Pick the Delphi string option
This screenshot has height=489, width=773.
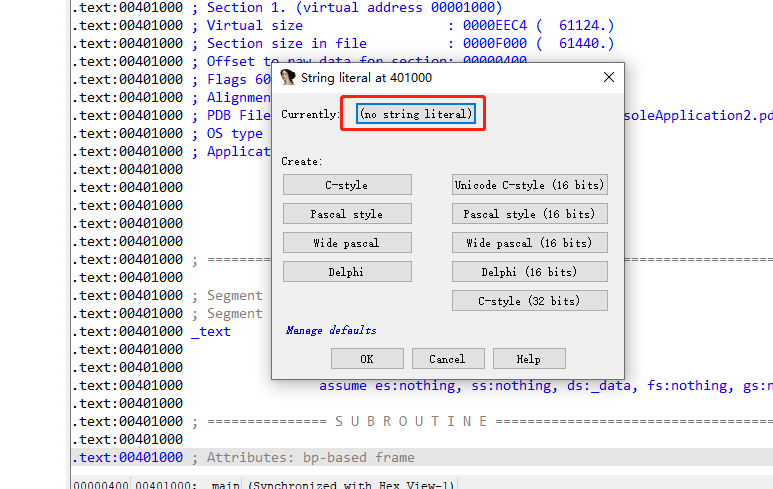point(347,272)
